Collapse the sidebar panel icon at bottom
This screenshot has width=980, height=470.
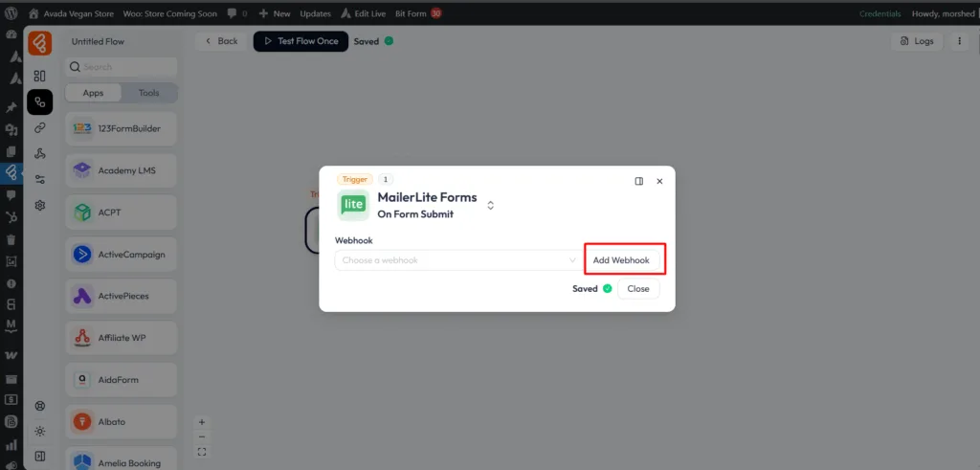(x=40, y=457)
